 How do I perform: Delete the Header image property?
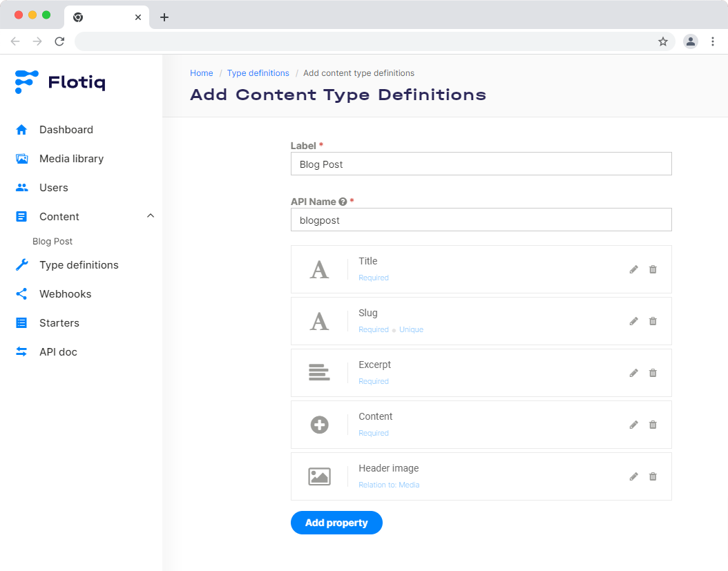pos(653,476)
